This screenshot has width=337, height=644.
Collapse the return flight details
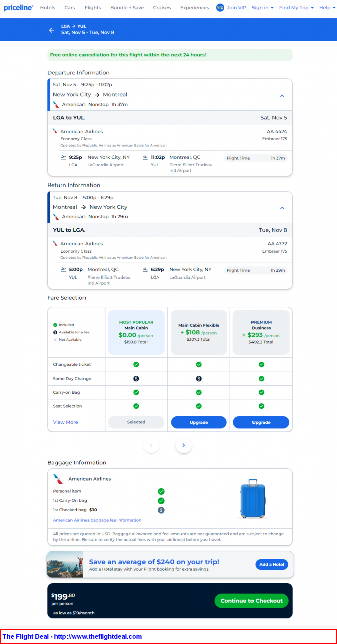282,208
